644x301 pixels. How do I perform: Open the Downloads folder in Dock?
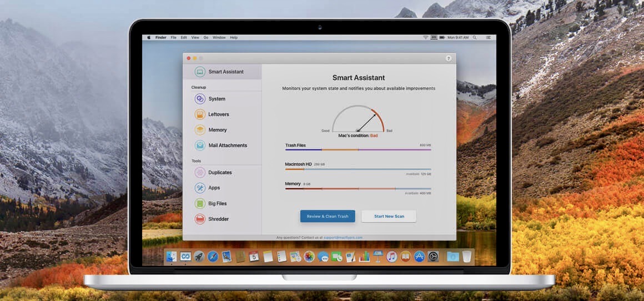click(453, 257)
